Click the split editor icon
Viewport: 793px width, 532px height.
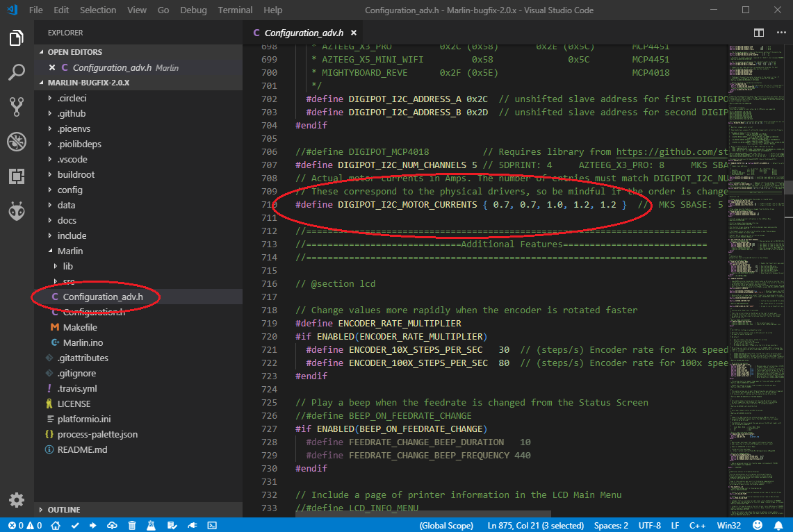[x=759, y=33]
